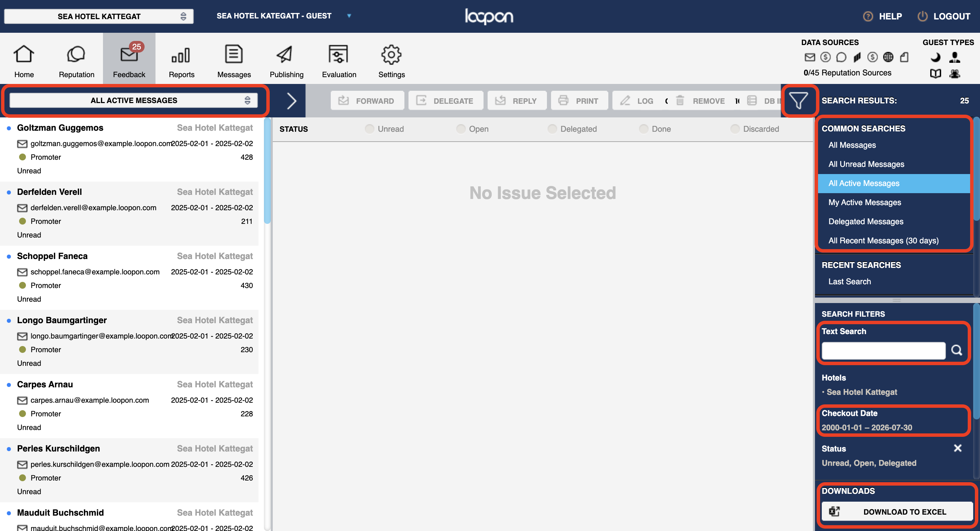Toggle the speech bubble data source icon
980x531 pixels.
(x=841, y=57)
